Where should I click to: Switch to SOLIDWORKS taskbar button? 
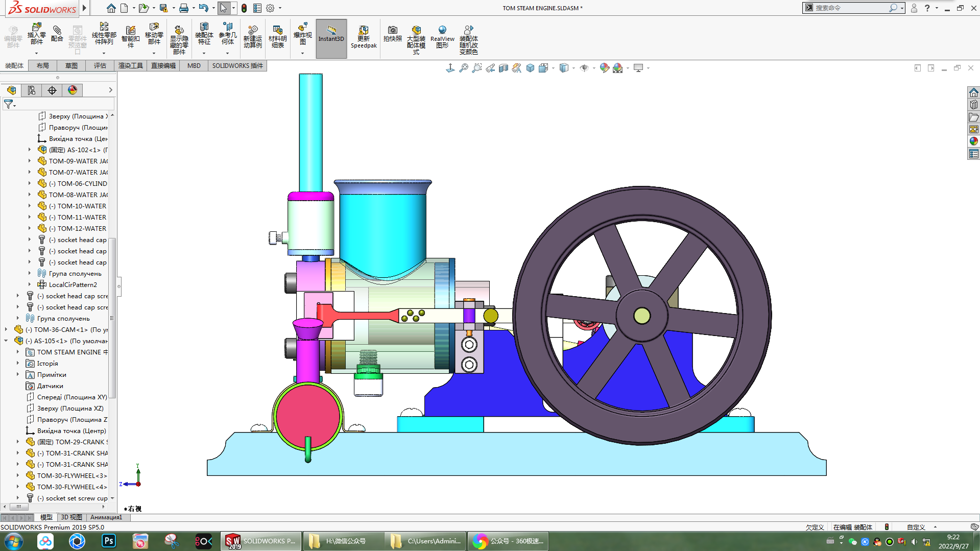260,541
